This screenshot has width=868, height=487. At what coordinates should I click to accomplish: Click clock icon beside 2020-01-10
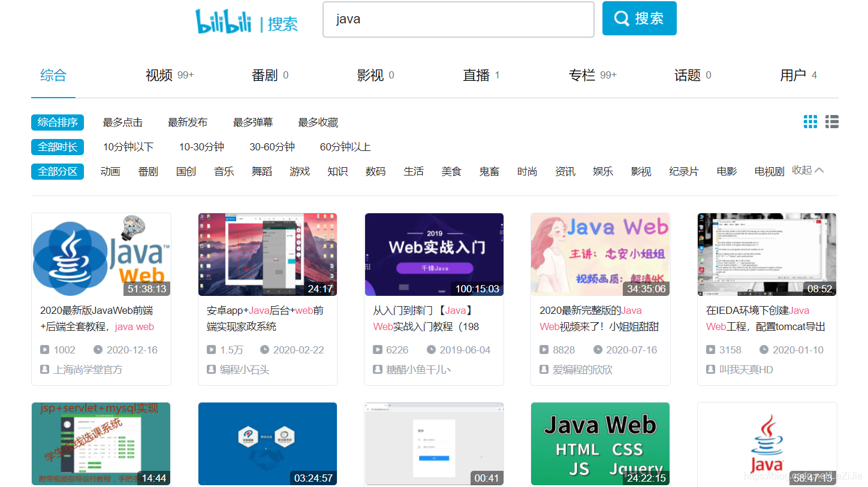pos(764,350)
